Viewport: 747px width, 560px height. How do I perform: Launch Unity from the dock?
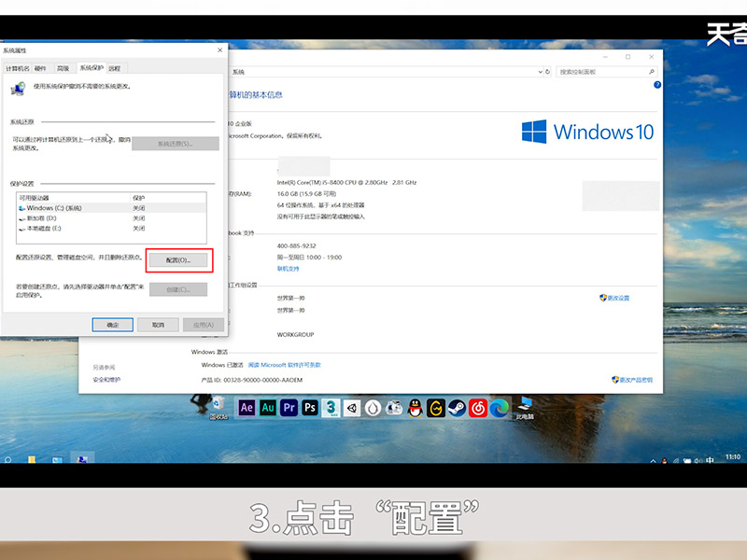point(352,408)
